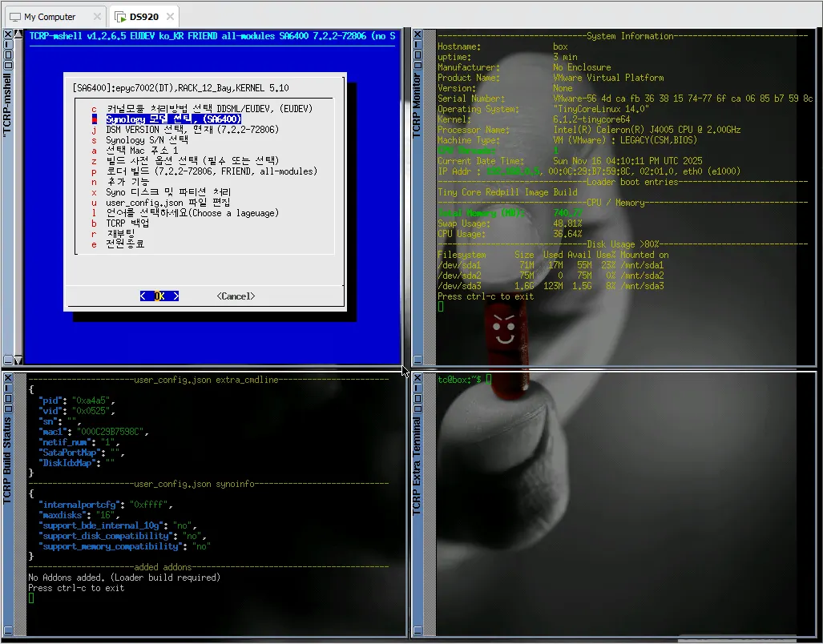
Task: Click the 'Hostname:' line in TCRP Monitor
Action: click(x=502, y=46)
